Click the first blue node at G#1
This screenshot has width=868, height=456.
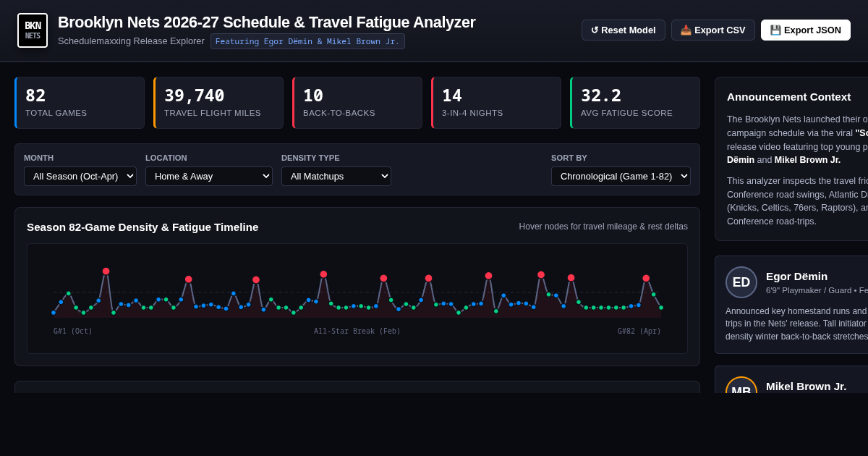54,313
